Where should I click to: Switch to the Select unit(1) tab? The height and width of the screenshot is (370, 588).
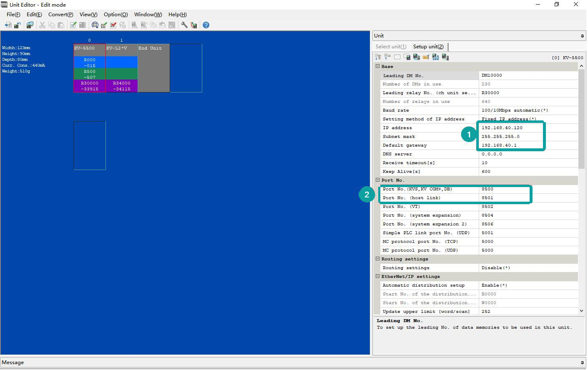(x=391, y=47)
